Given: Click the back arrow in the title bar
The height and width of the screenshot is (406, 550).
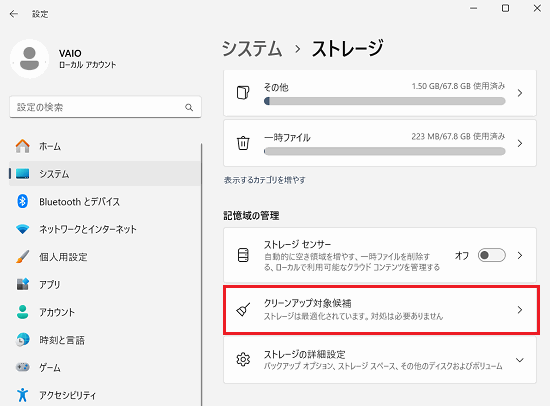Looking at the screenshot, I should coord(14,14).
